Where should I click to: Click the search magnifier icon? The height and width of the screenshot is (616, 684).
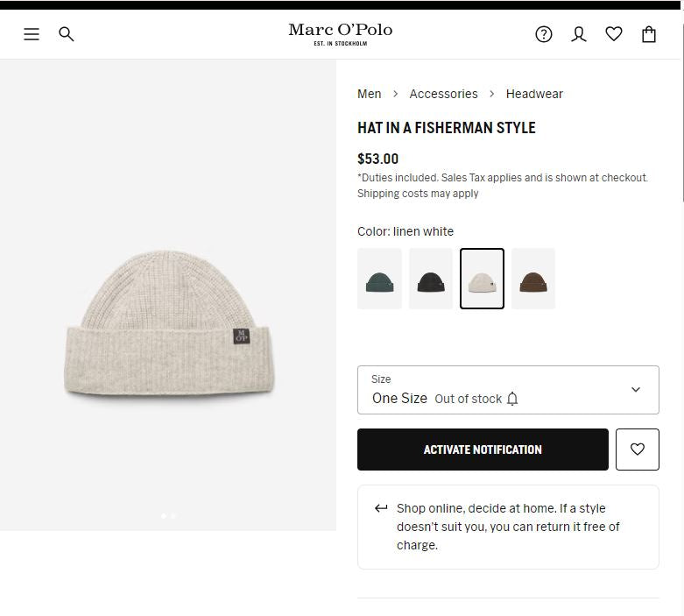point(67,34)
